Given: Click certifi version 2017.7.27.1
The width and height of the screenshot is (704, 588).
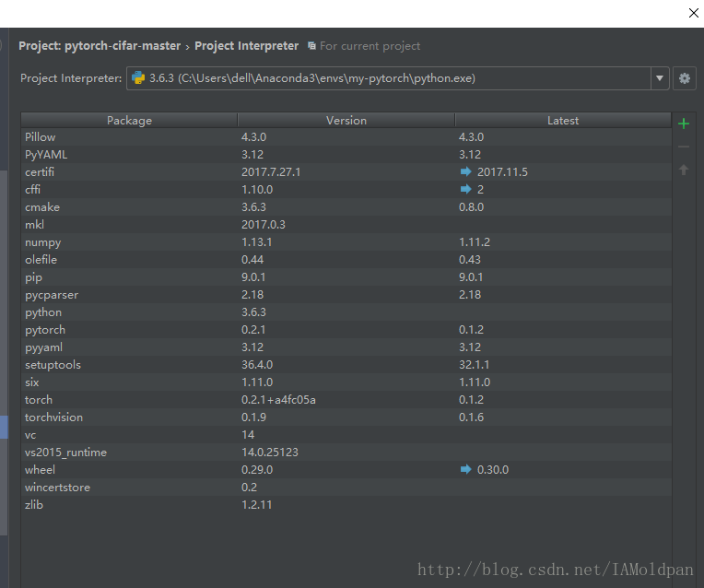Looking at the screenshot, I should [x=271, y=172].
